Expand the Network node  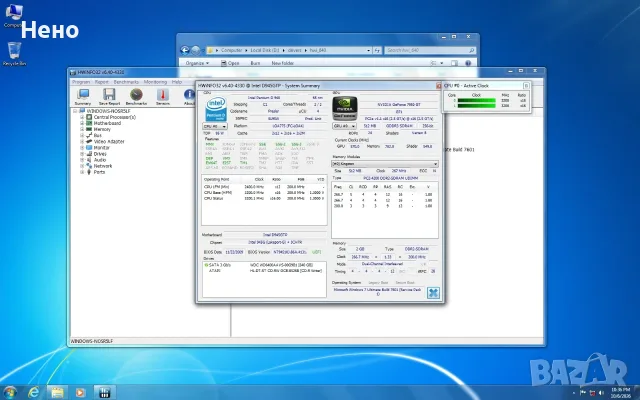click(x=82, y=166)
